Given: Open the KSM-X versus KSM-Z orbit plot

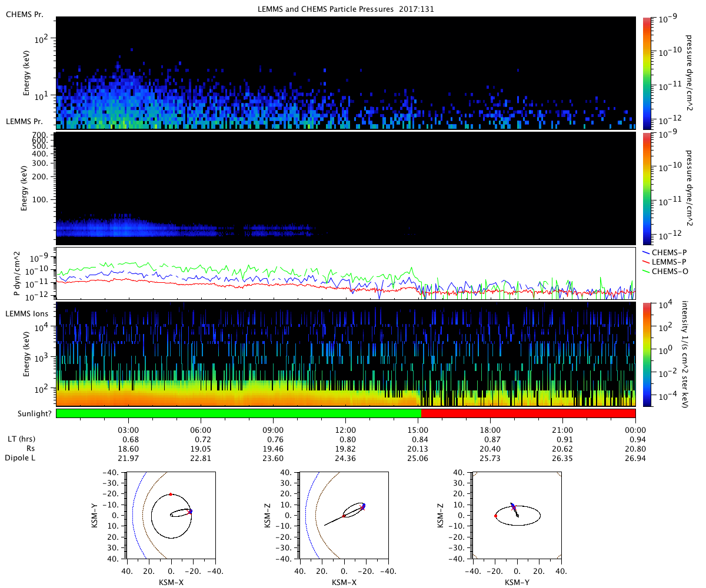Looking at the screenshot, I should pos(344,516).
